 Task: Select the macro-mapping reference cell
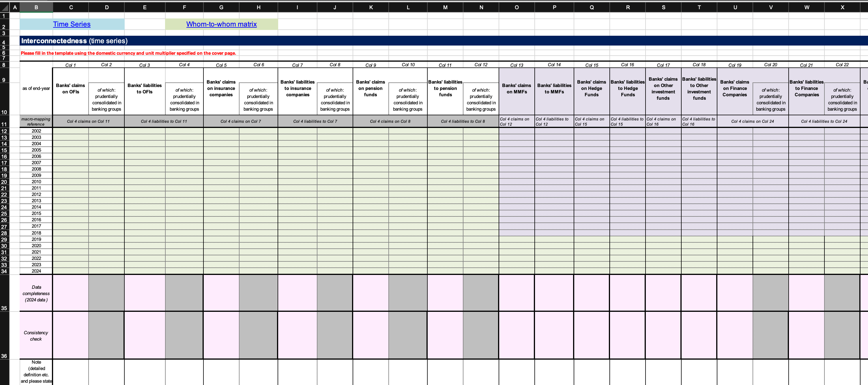36,122
